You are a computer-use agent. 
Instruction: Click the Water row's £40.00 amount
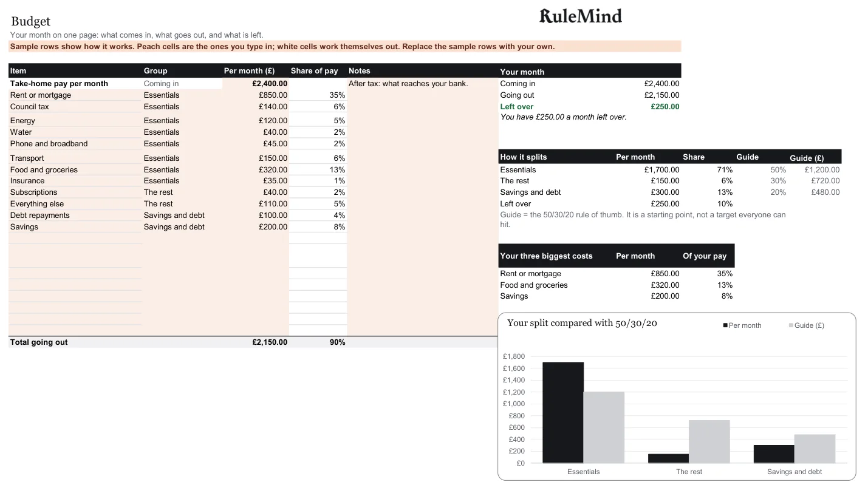(275, 132)
